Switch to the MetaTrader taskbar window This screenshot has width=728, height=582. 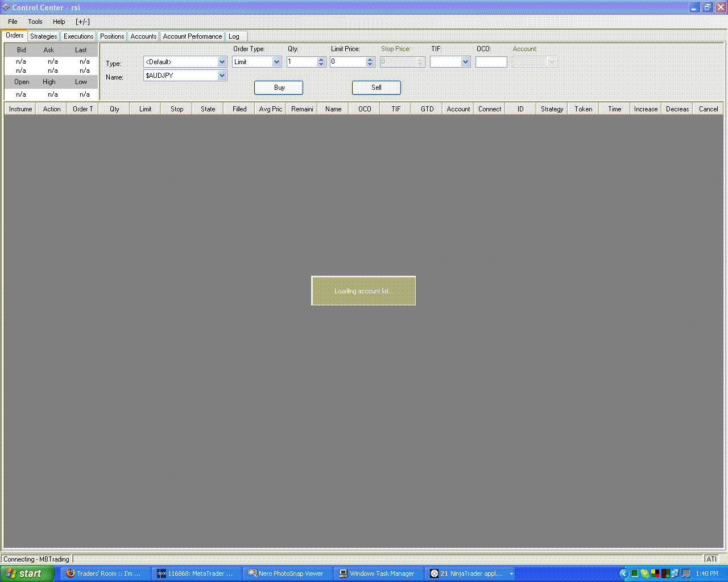pos(197,573)
